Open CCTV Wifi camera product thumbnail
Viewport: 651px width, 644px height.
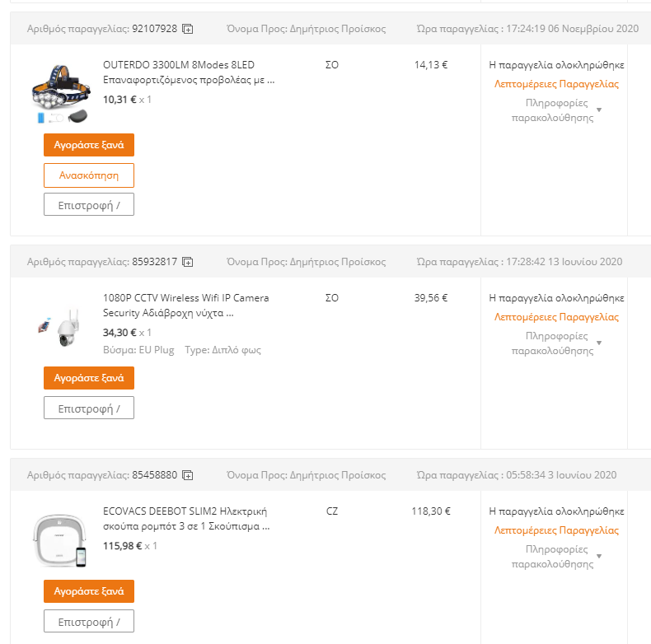click(x=61, y=327)
